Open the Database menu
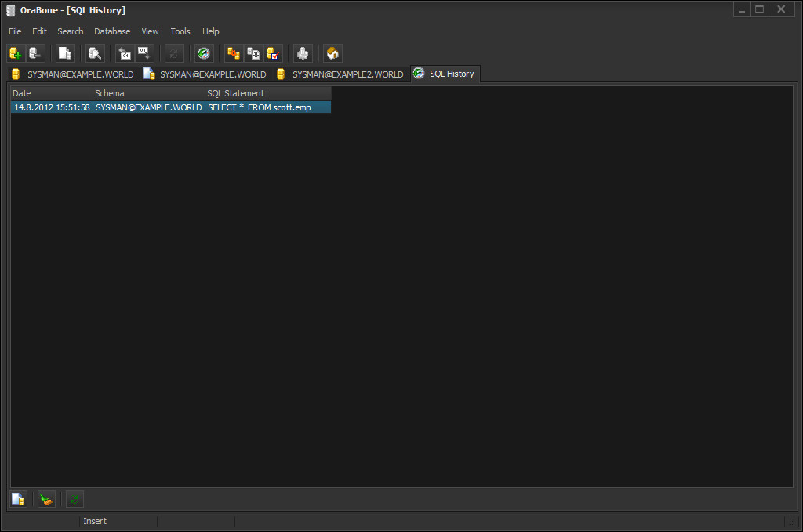Screen dimensions: 803x532 pyautogui.click(x=112, y=31)
